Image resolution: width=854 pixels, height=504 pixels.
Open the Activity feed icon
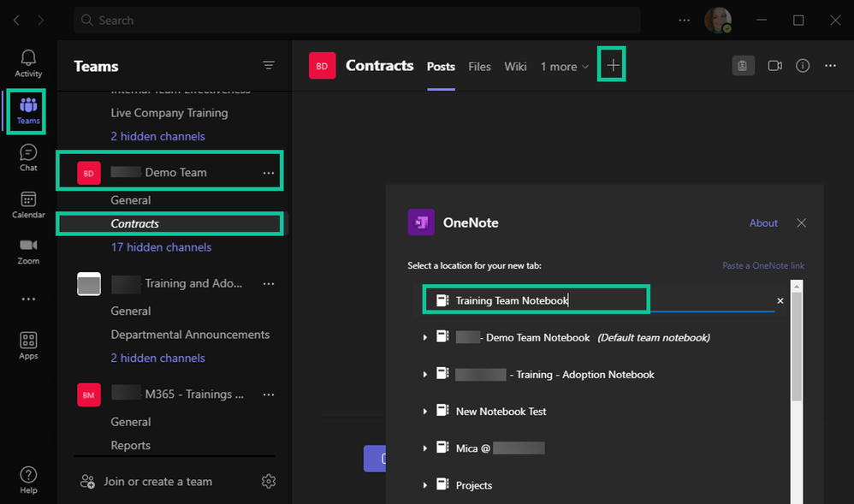click(28, 62)
